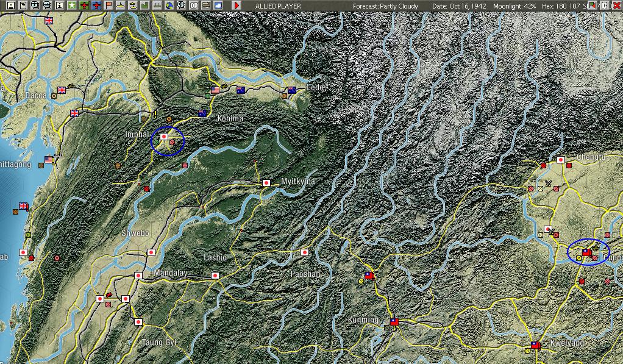The height and width of the screenshot is (364, 623).
Task: Click the ALLIED PLAYER header text
Action: 278,6
